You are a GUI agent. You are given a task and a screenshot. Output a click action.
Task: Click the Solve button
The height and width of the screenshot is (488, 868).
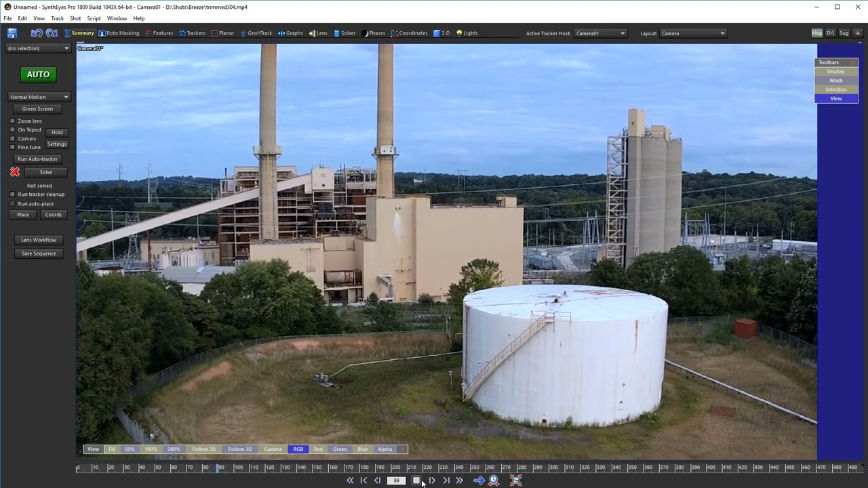(x=45, y=172)
